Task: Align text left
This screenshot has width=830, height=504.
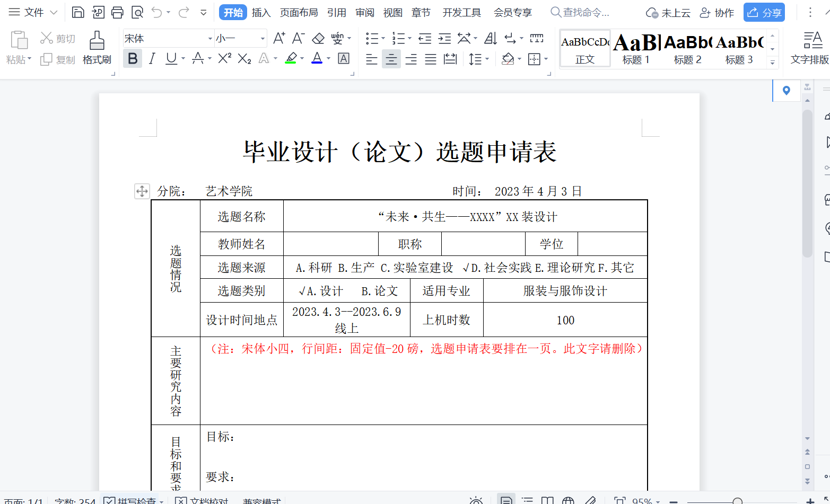Action: pyautogui.click(x=372, y=59)
